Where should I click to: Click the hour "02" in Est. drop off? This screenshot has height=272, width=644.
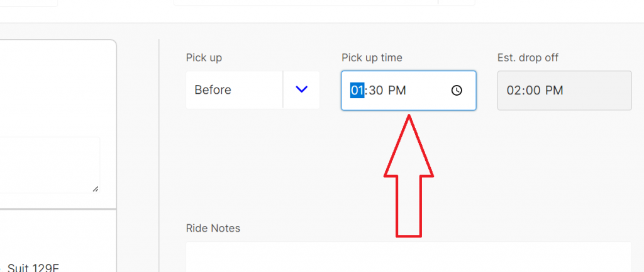pos(514,91)
